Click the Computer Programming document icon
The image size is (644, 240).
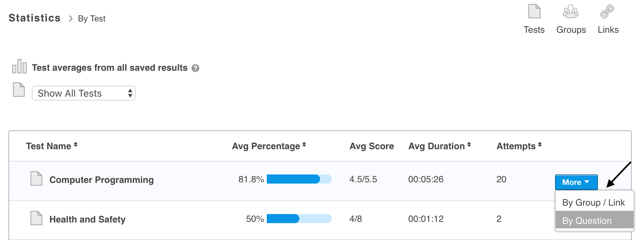(36, 179)
